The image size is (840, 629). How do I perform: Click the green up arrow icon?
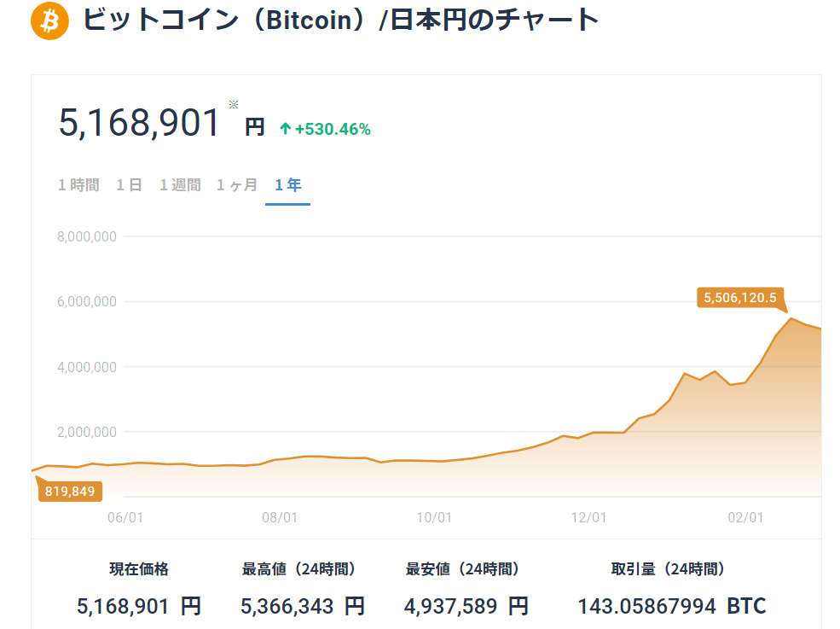point(286,129)
